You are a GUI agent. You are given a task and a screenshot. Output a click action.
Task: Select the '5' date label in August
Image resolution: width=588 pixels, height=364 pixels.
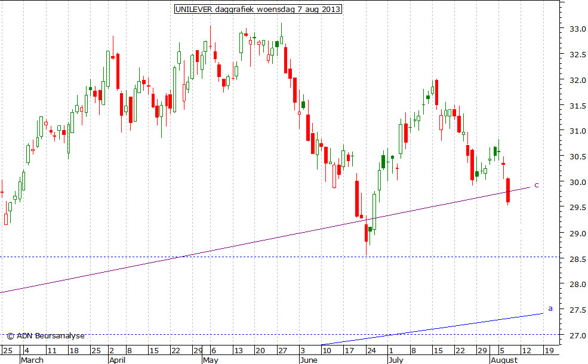pos(502,351)
